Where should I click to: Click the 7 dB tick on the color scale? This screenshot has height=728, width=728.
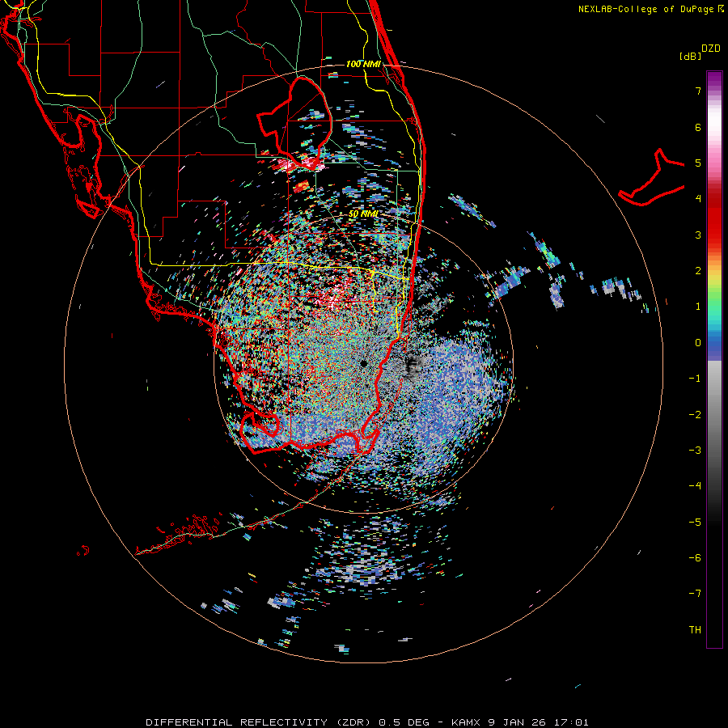(698, 91)
